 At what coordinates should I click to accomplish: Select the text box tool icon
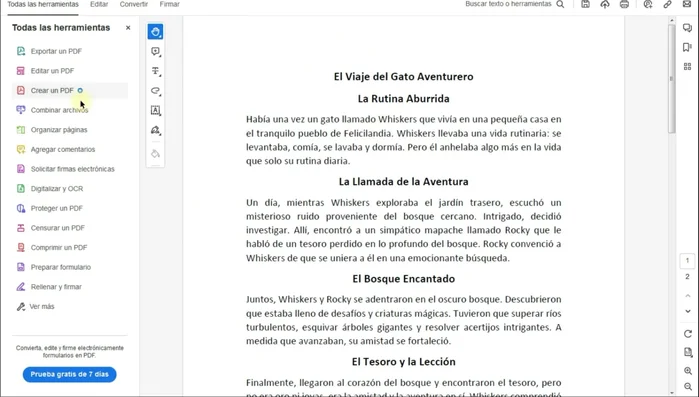(155, 111)
